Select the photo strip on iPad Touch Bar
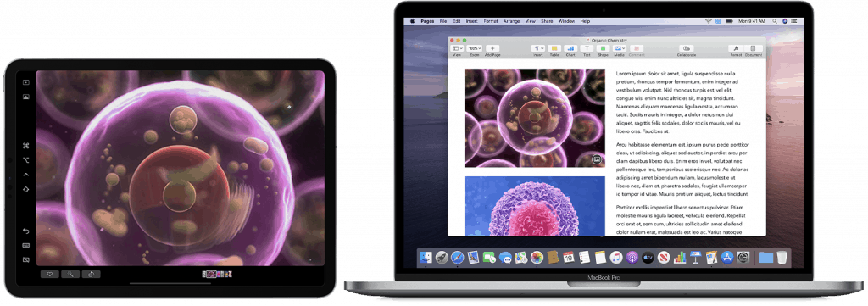Viewport: 868px width, 306px height. 217,274
